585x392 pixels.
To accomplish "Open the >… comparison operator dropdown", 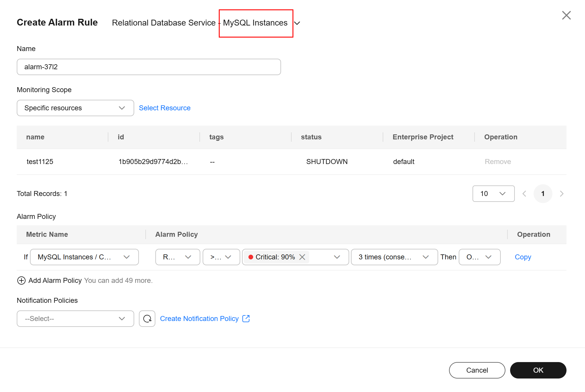I will [221, 257].
